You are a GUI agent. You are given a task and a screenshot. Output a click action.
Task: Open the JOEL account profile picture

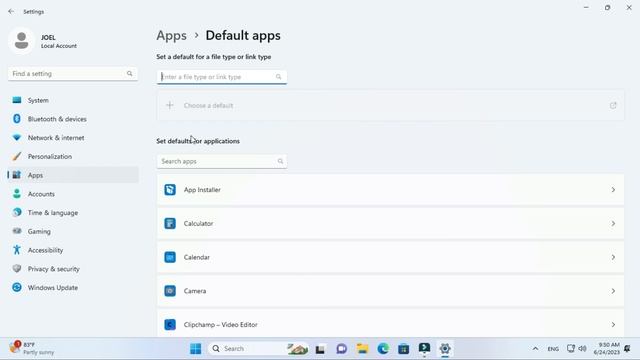pyautogui.click(x=21, y=41)
